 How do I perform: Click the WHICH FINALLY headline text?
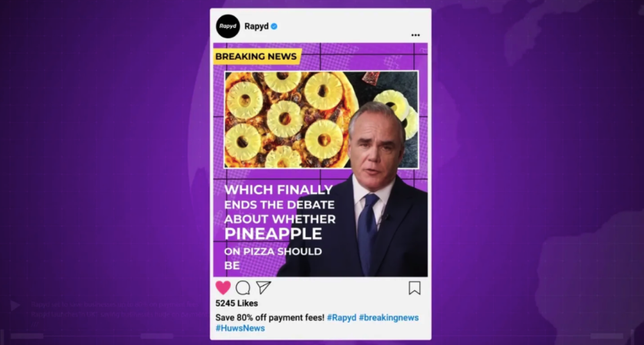pyautogui.click(x=278, y=190)
